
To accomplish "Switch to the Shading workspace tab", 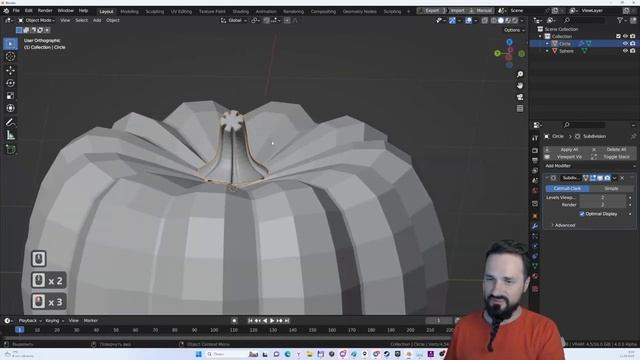I will pos(240,11).
